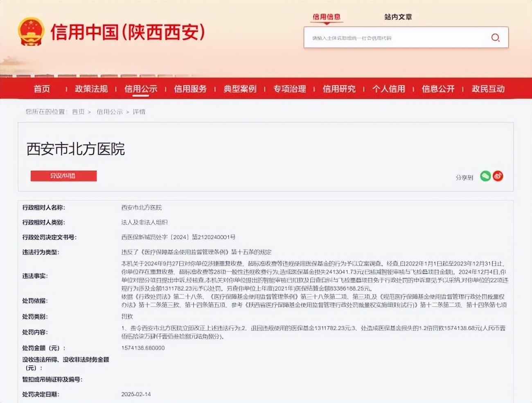532x403 pixels.
Task: Open the 首页 nav item
Action: [42, 89]
